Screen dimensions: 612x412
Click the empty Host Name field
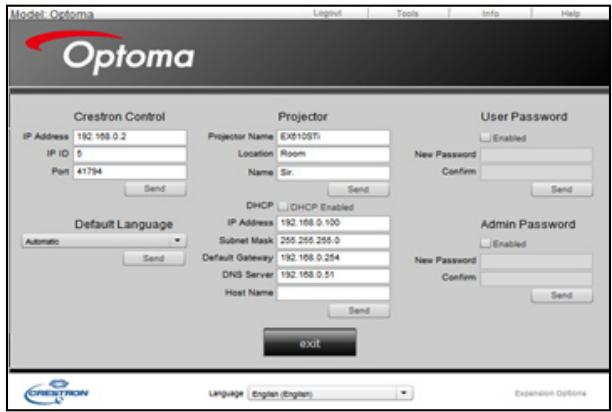333,293
